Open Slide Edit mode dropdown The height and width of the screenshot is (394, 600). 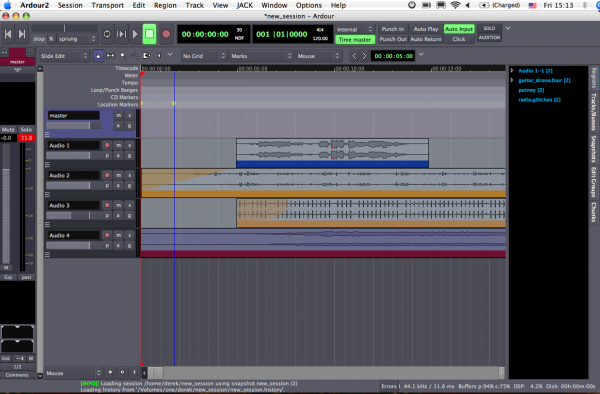(x=64, y=56)
